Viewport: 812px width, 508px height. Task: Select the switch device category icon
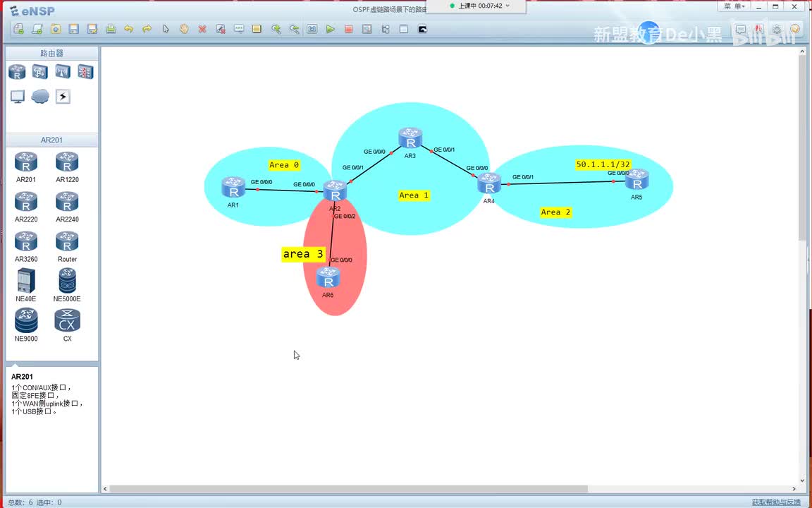(x=40, y=71)
